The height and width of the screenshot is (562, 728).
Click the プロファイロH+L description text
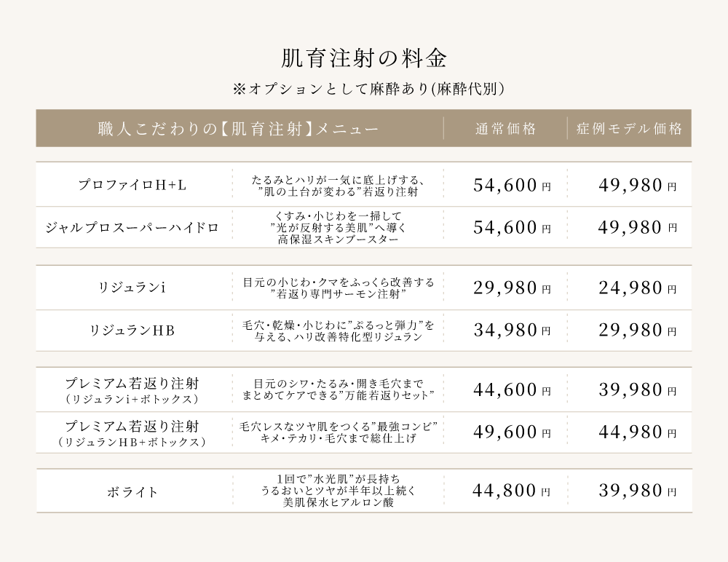(337, 186)
